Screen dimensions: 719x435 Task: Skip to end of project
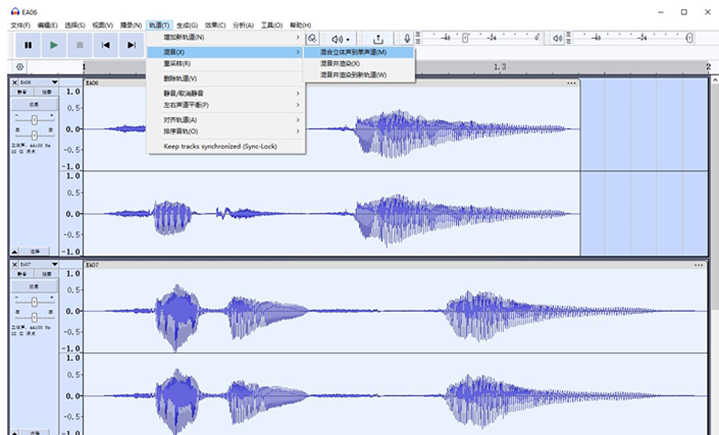[x=131, y=44]
